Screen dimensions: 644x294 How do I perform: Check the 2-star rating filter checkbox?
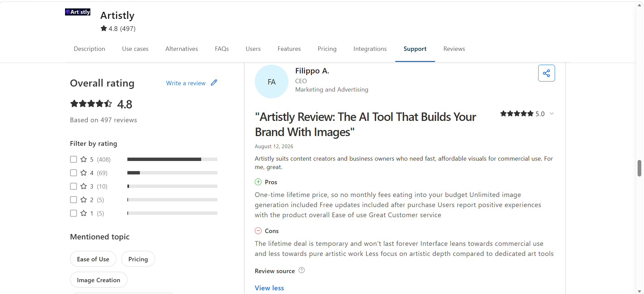click(x=73, y=200)
